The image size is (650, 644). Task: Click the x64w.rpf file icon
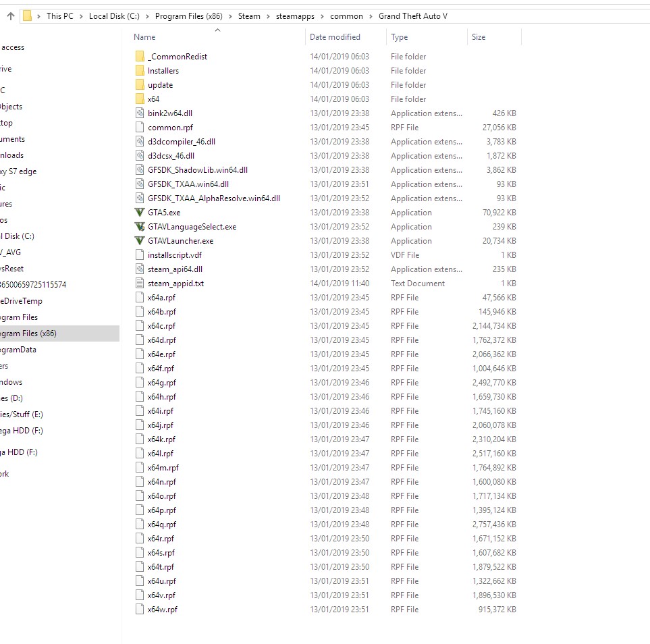140,609
